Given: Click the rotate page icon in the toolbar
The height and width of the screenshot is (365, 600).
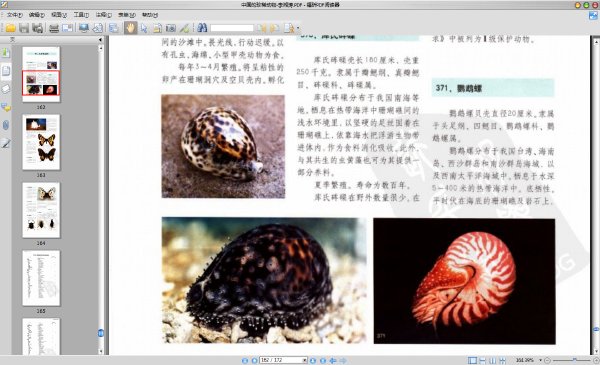Looking at the screenshot, I should (x=98, y=28).
